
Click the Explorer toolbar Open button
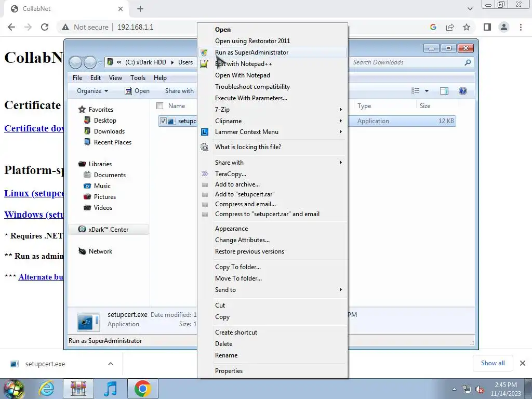pyautogui.click(x=137, y=91)
